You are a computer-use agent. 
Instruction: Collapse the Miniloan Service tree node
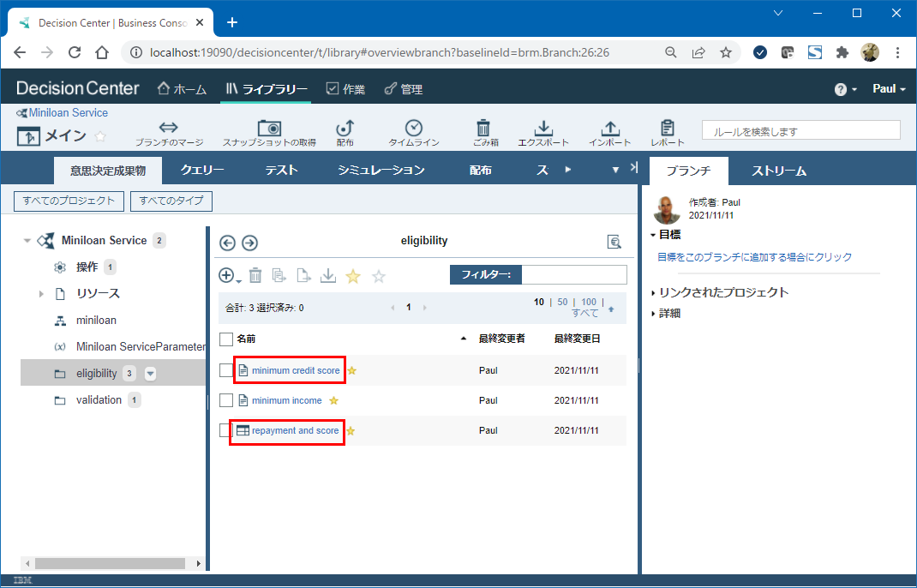(27, 241)
